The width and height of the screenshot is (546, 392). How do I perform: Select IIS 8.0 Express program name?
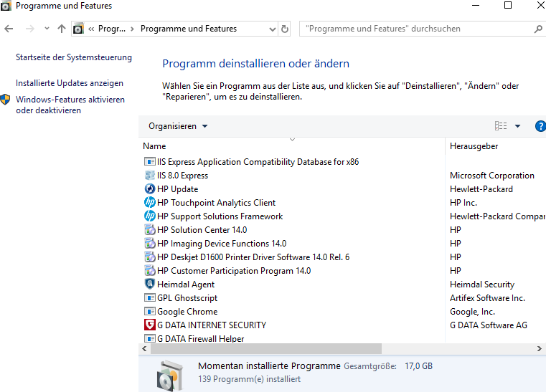[x=182, y=176]
